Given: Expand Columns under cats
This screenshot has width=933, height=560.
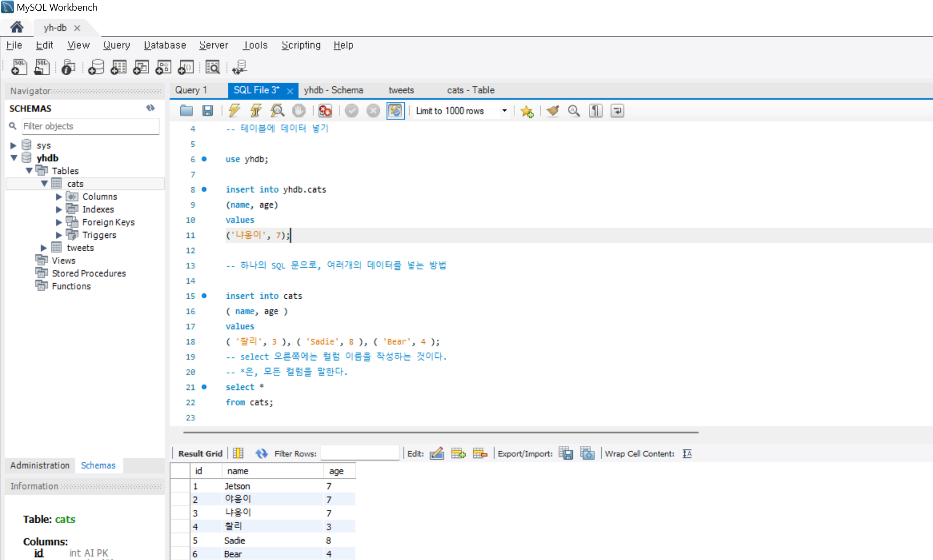Looking at the screenshot, I should (x=59, y=196).
